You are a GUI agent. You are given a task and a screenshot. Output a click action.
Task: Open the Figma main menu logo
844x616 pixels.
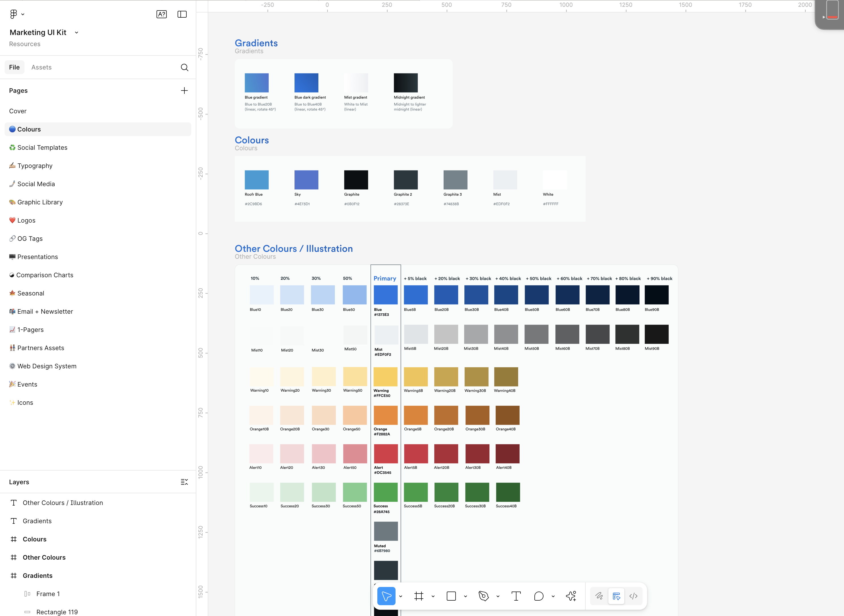[14, 14]
